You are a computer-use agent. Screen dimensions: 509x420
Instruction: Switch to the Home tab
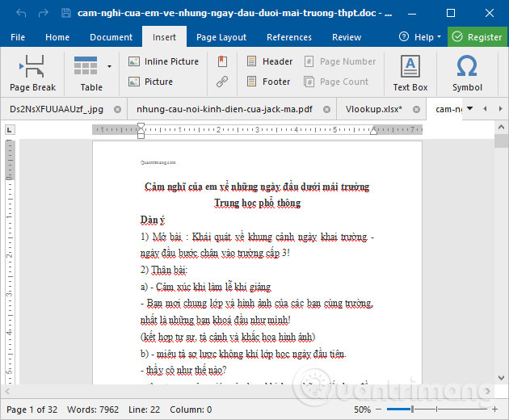(57, 37)
